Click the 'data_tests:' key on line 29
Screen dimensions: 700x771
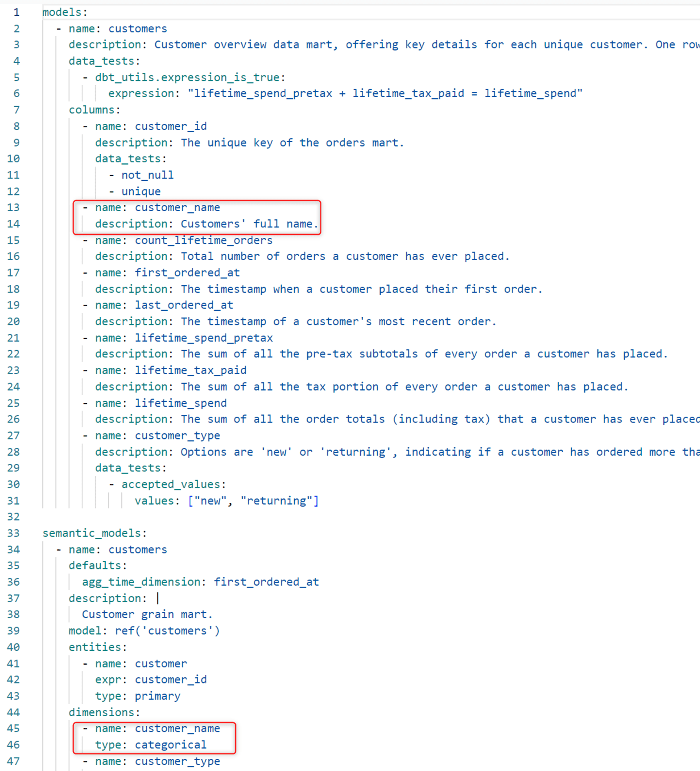(x=131, y=468)
